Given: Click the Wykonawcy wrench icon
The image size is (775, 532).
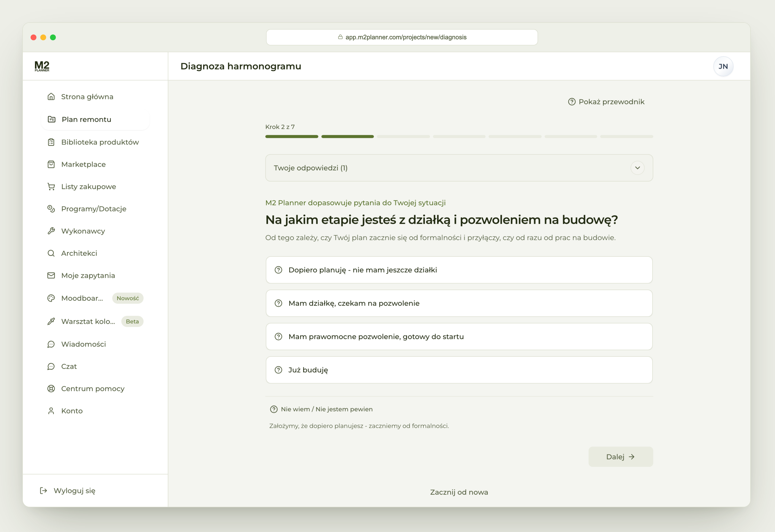Looking at the screenshot, I should (x=51, y=231).
